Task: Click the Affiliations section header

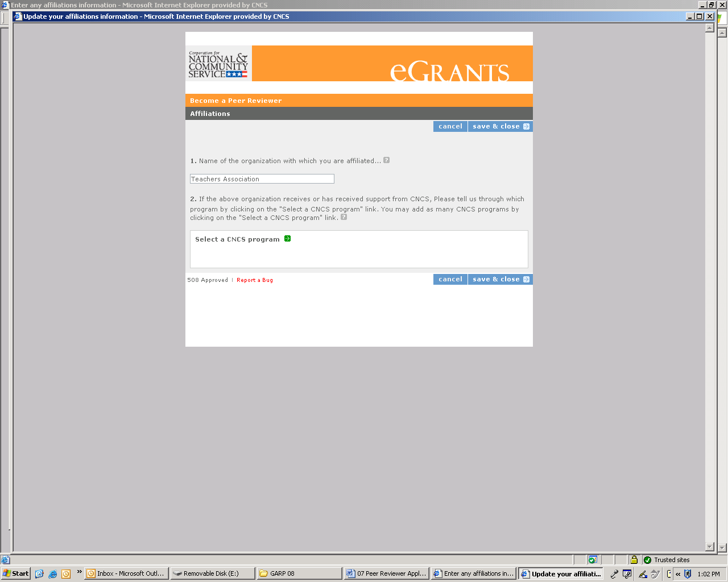Action: pos(210,114)
